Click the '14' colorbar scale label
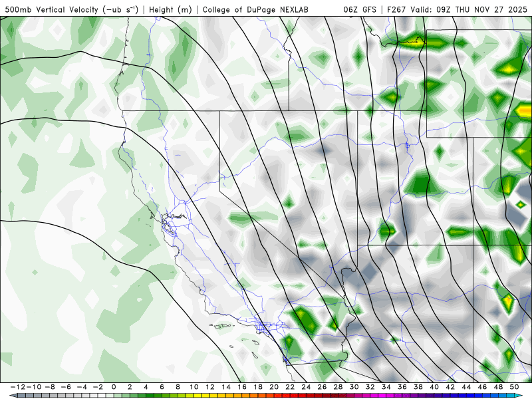 226,387
